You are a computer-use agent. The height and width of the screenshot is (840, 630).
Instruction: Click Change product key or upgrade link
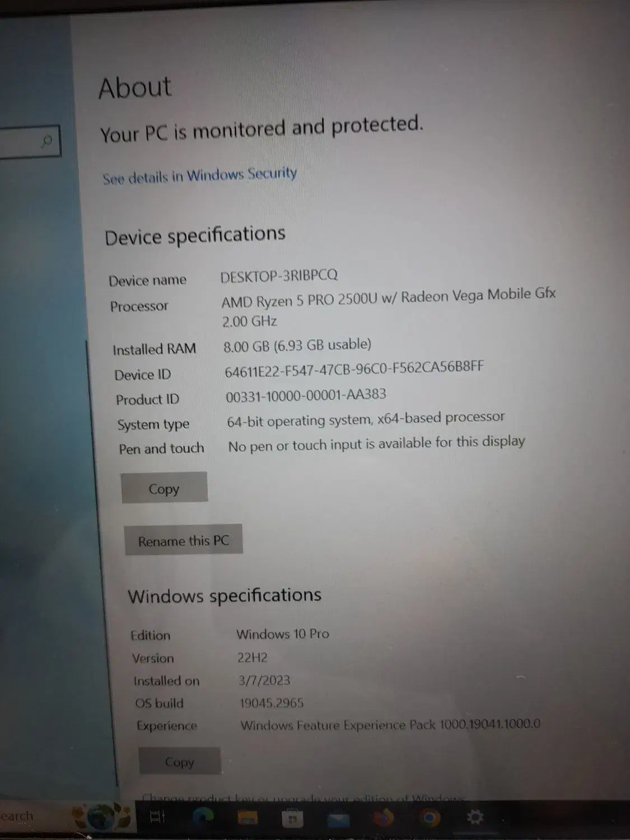point(302,797)
